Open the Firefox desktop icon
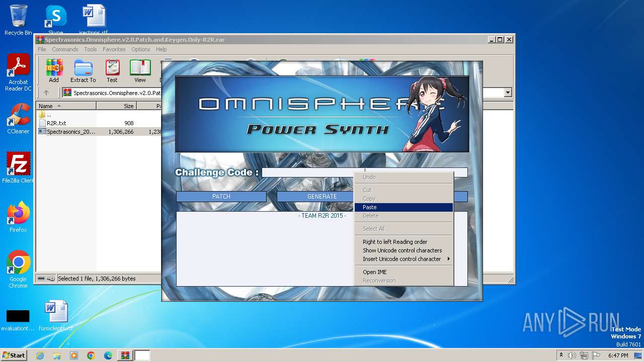Image resolution: width=644 pixels, height=362 pixels. [18, 217]
